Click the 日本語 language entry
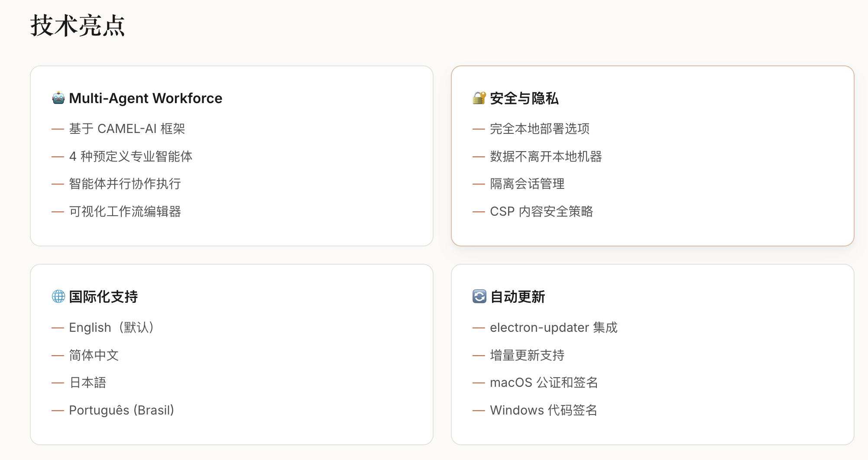This screenshot has width=868, height=460. [87, 382]
